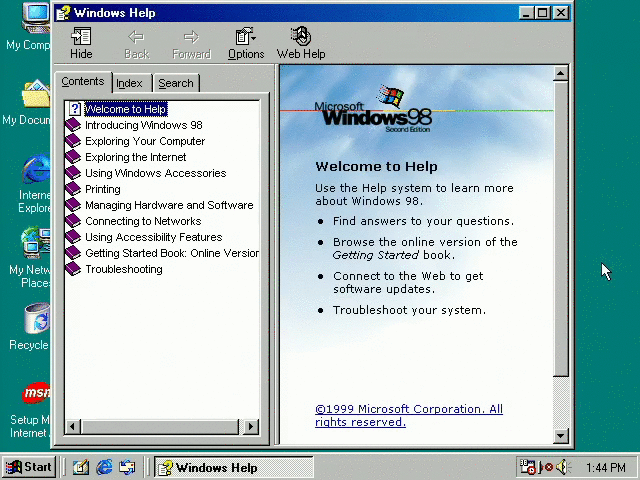
Task: Click the 1:44 PM system clock
Action: [x=606, y=467]
